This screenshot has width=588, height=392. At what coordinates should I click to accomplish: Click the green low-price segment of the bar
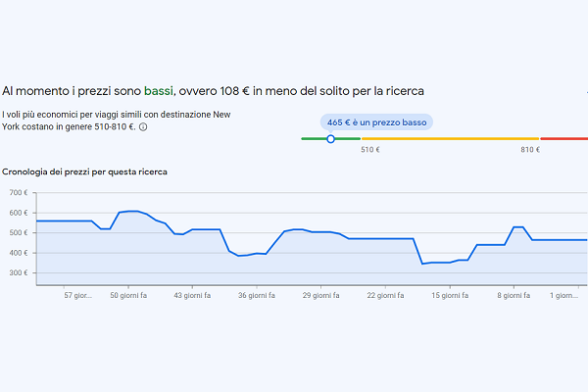(x=331, y=139)
